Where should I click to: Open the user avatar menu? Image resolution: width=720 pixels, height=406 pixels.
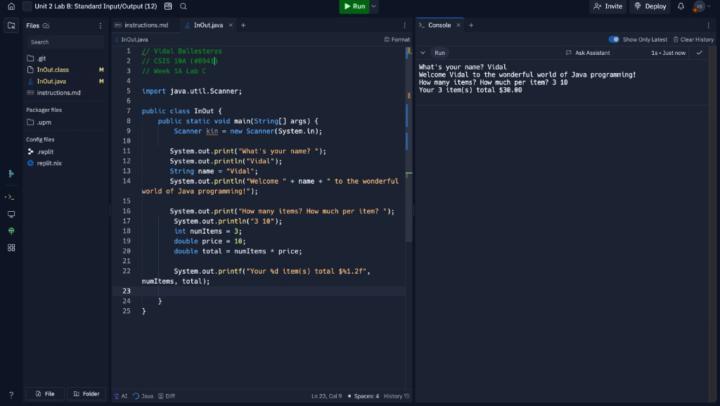(699, 6)
